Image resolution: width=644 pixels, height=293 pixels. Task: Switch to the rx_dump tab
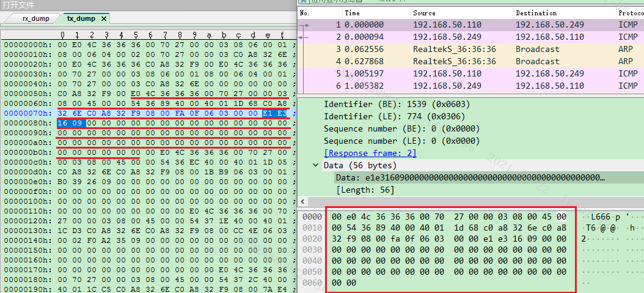click(34, 19)
